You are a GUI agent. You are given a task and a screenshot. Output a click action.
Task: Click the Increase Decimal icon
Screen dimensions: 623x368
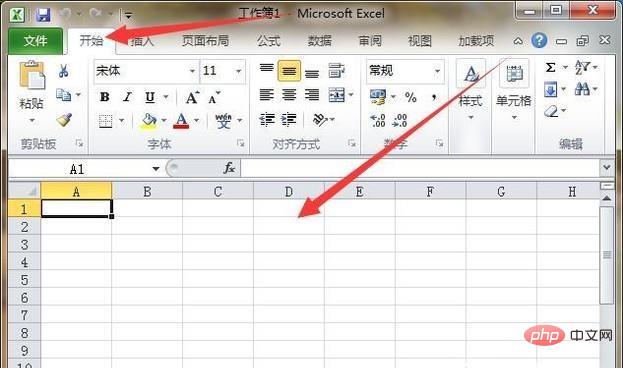tap(377, 120)
